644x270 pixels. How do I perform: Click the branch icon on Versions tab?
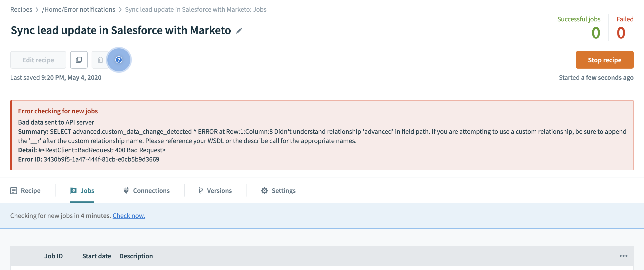(200, 191)
